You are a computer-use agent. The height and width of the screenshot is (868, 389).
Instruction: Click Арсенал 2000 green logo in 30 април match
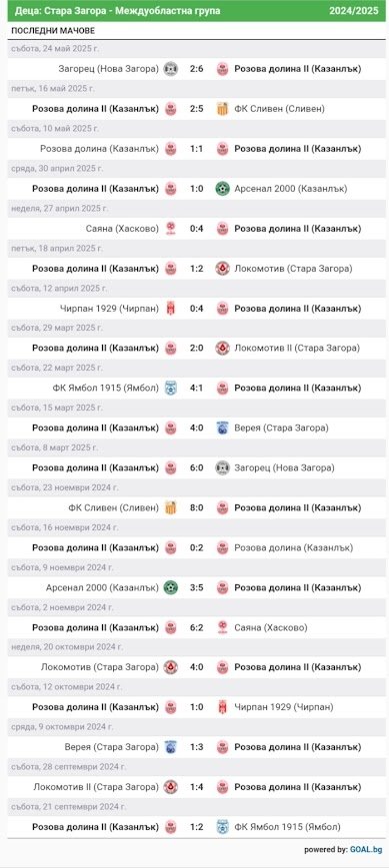tap(222, 189)
